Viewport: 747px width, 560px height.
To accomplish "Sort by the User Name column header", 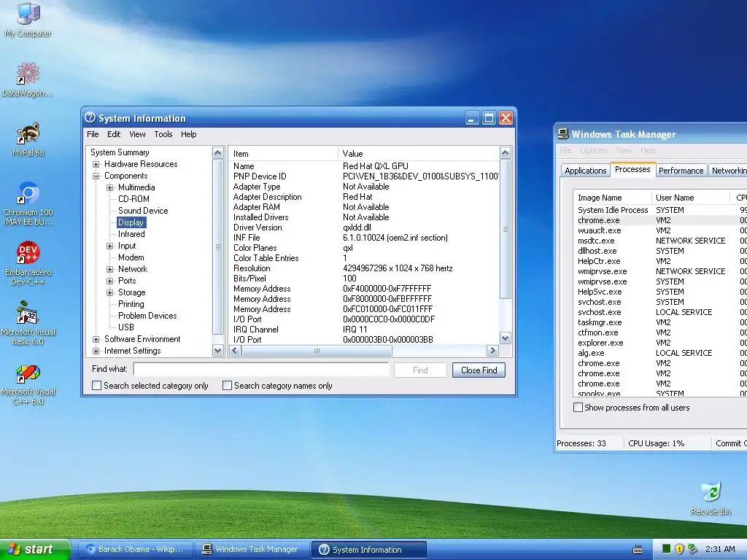I will coord(690,197).
